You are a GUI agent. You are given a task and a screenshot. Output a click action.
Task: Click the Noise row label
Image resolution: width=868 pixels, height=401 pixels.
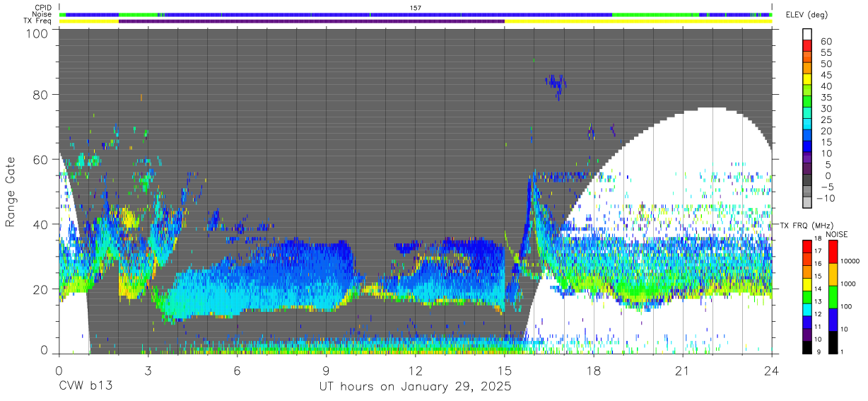42,14
